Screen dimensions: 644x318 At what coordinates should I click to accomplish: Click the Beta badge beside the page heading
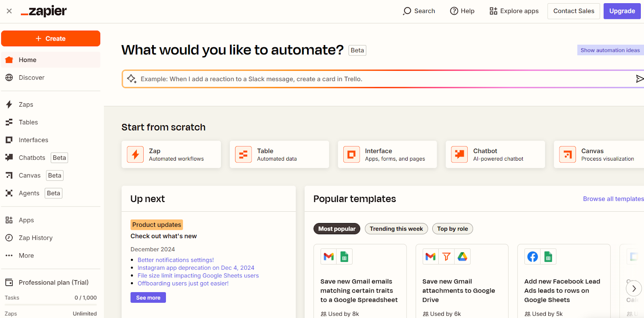[x=357, y=50]
